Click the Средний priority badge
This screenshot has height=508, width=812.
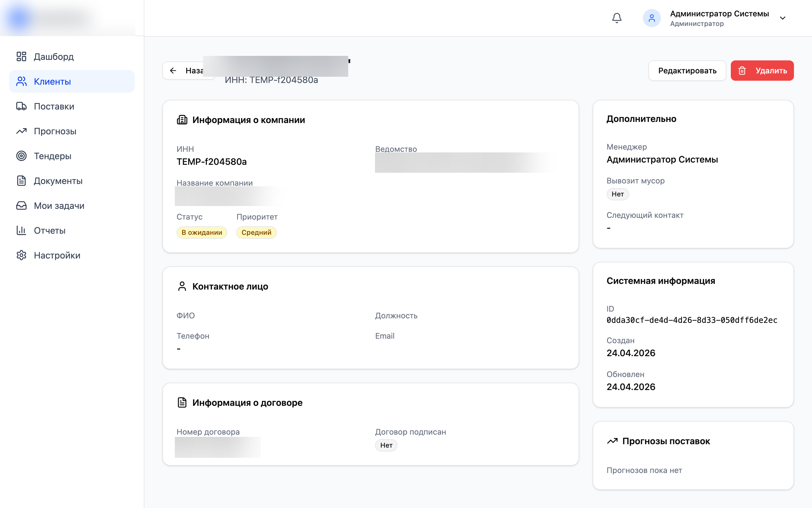point(256,233)
